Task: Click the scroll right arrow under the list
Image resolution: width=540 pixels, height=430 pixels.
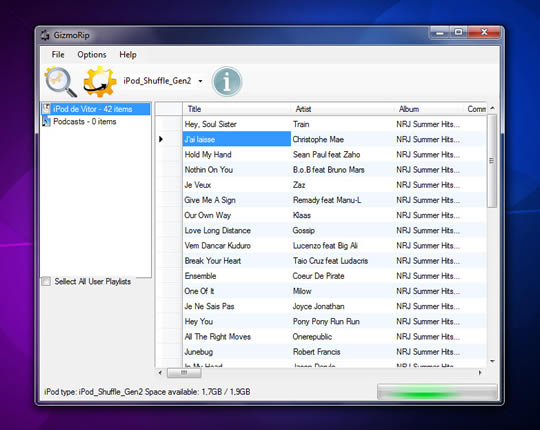Action: 480,373
